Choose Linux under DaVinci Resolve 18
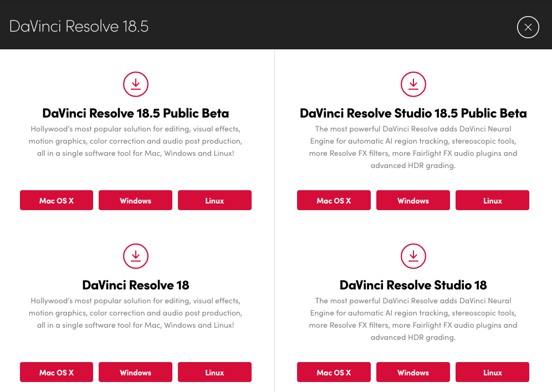This screenshot has width=552, height=392. click(214, 373)
